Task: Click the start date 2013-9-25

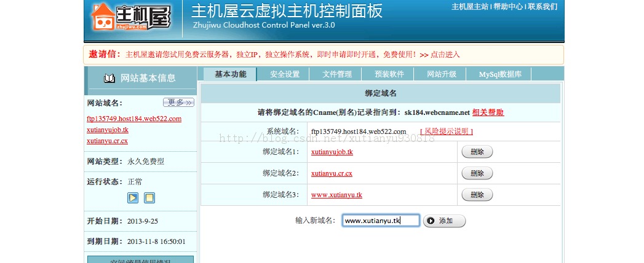Action: tap(143, 221)
